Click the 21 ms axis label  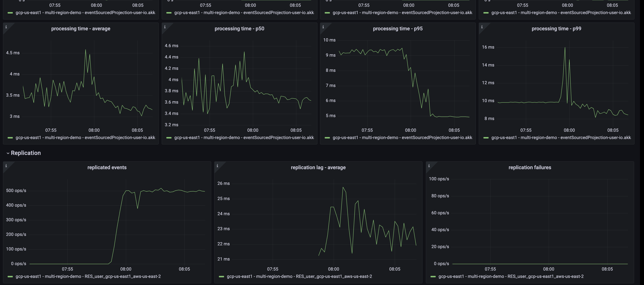[223, 259]
